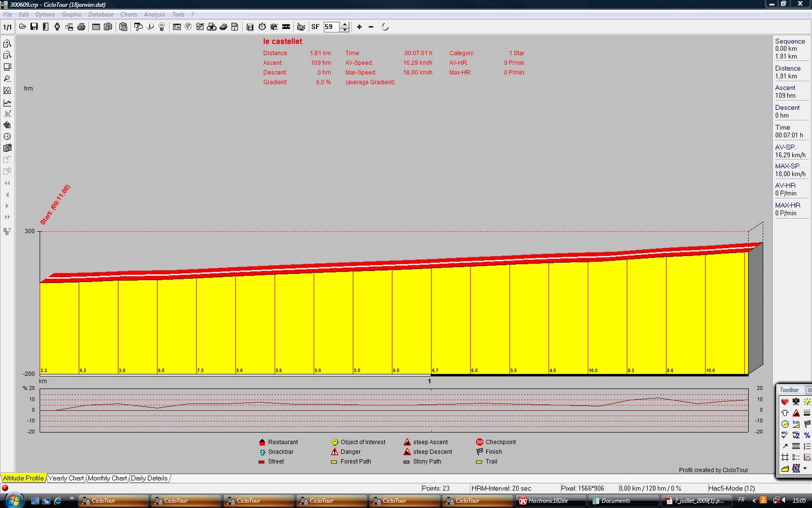
Task: Click the camera-on-tripod icon in the floating Toolbar
Action: pyautogui.click(x=796, y=402)
